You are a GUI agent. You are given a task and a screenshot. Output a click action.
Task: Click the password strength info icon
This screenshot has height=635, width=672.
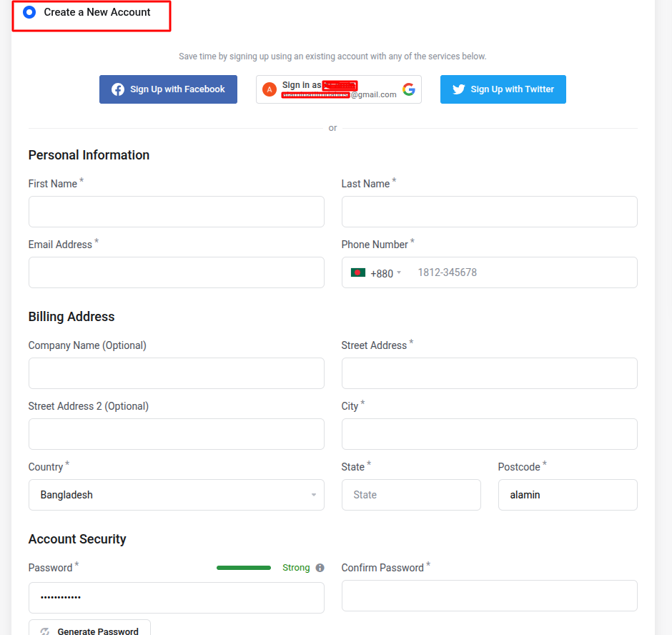(x=320, y=568)
